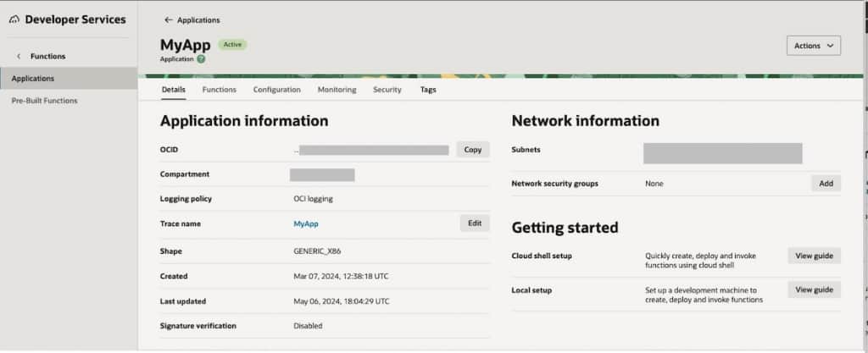Open the Tags tab

[x=428, y=90]
